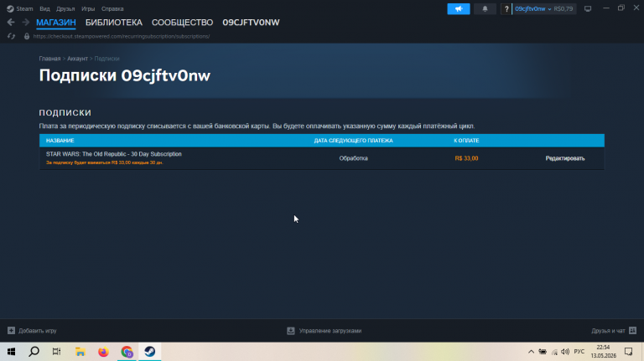Open the Друзья menu
This screenshot has height=361, width=644.
pos(65,8)
